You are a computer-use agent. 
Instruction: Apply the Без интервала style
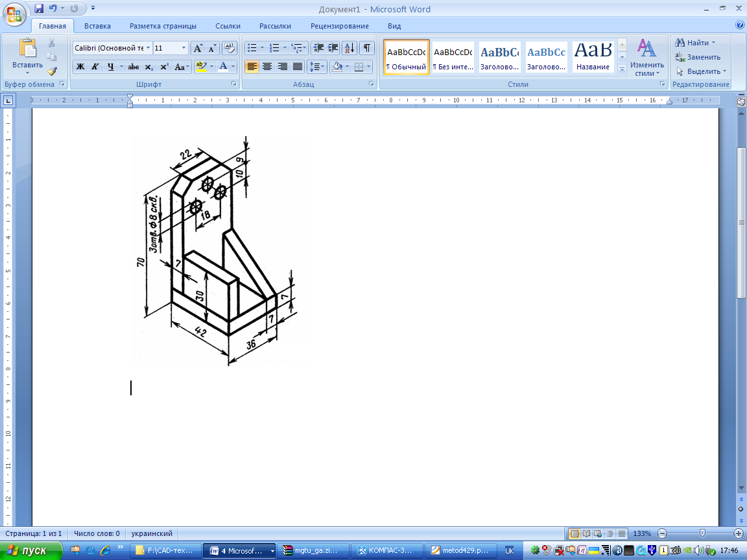(x=453, y=57)
